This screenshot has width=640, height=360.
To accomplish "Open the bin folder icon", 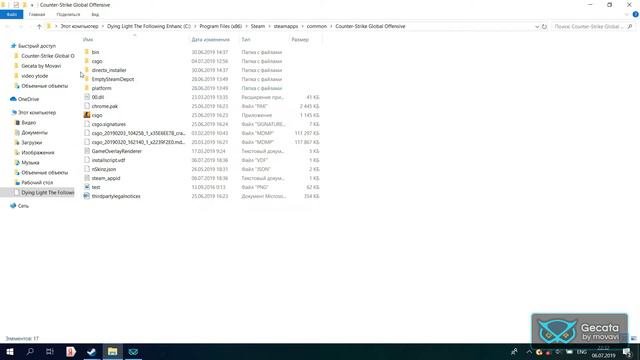I will 87,52.
